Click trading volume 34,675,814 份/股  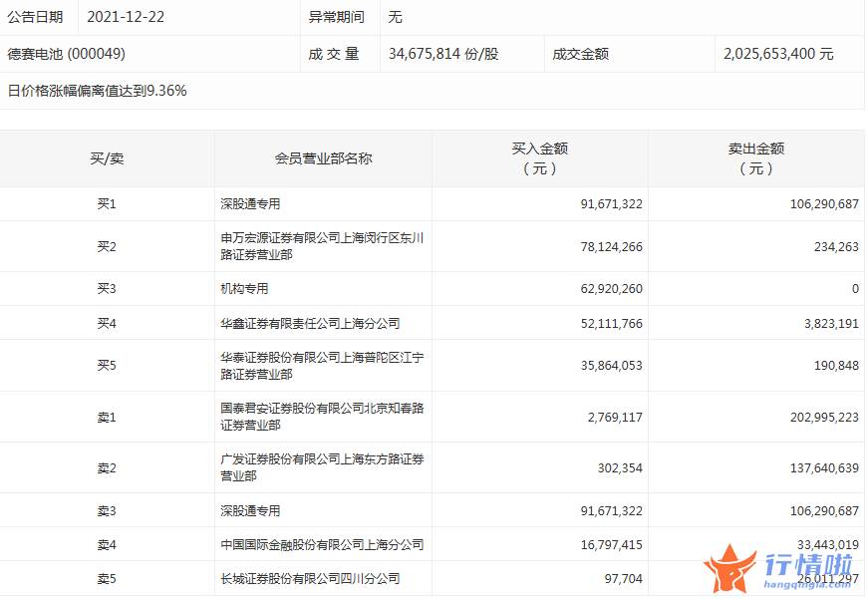click(443, 54)
